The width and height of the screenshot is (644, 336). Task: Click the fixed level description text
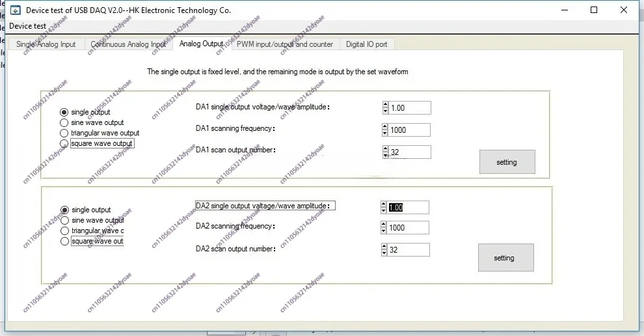pyautogui.click(x=278, y=72)
